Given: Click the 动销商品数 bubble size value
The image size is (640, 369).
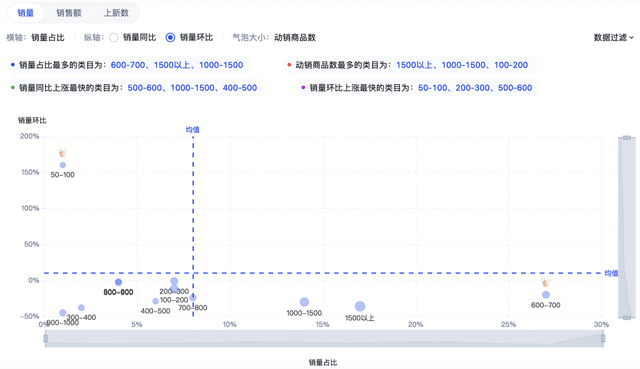Looking at the screenshot, I should pos(295,38).
